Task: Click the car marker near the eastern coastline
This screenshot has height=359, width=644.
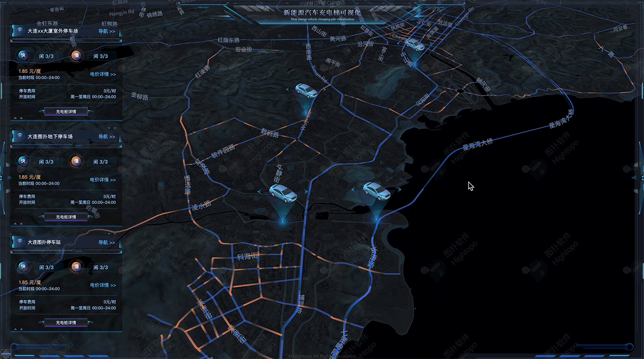Action: click(377, 191)
